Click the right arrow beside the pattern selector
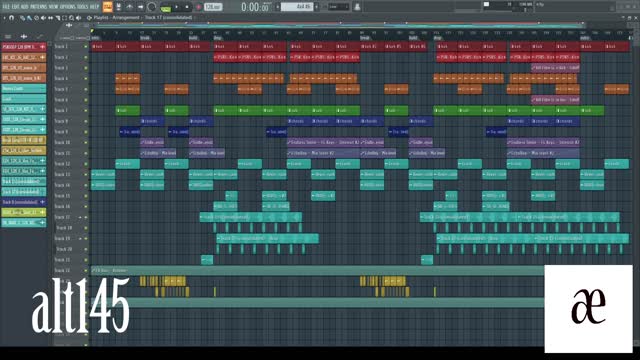This screenshot has height=360, width=640. coord(316,7)
